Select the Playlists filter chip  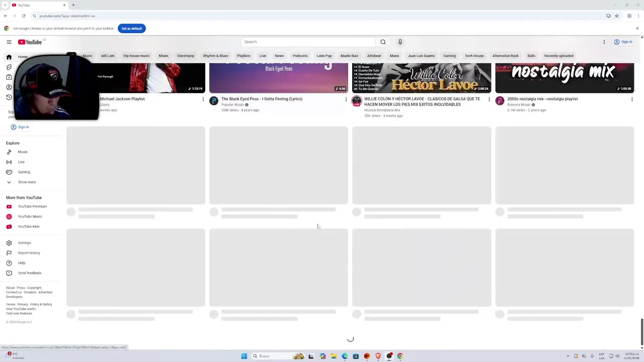pos(244,56)
